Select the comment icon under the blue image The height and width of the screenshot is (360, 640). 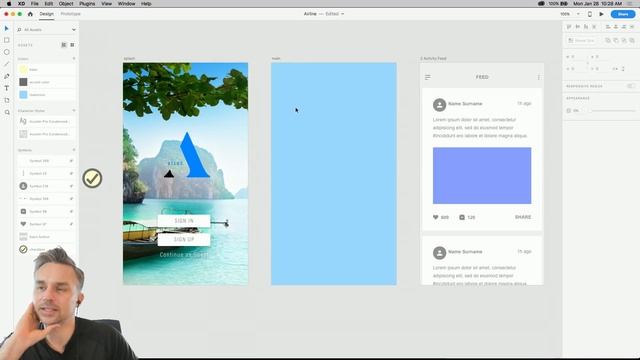(x=462, y=217)
